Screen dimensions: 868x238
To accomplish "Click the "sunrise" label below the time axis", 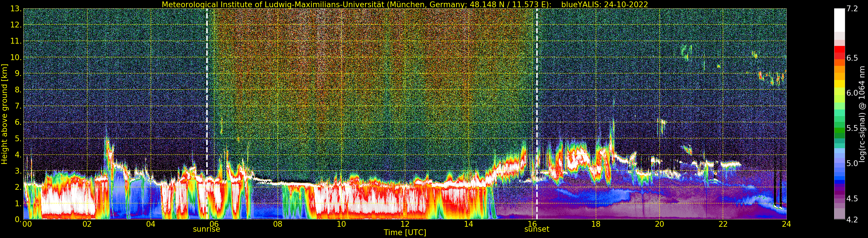I will click(206, 229).
